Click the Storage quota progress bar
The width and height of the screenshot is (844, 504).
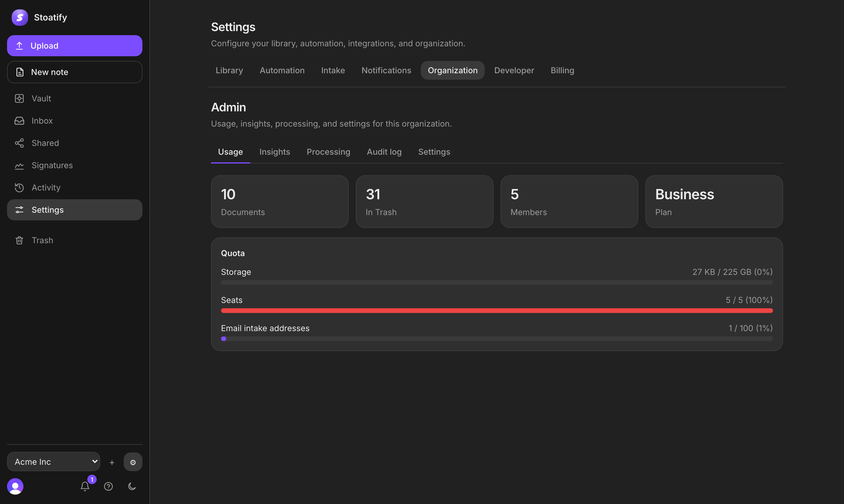pos(496,282)
